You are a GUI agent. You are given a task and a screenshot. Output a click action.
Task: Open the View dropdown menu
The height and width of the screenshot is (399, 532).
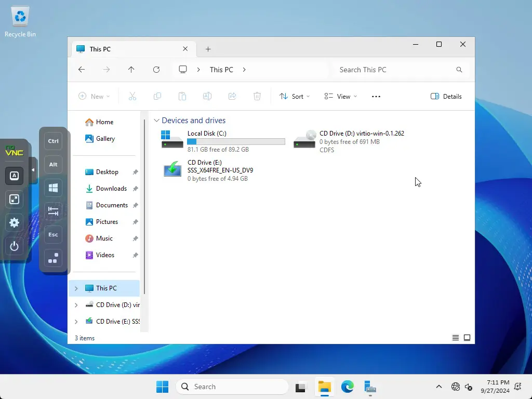point(341,96)
